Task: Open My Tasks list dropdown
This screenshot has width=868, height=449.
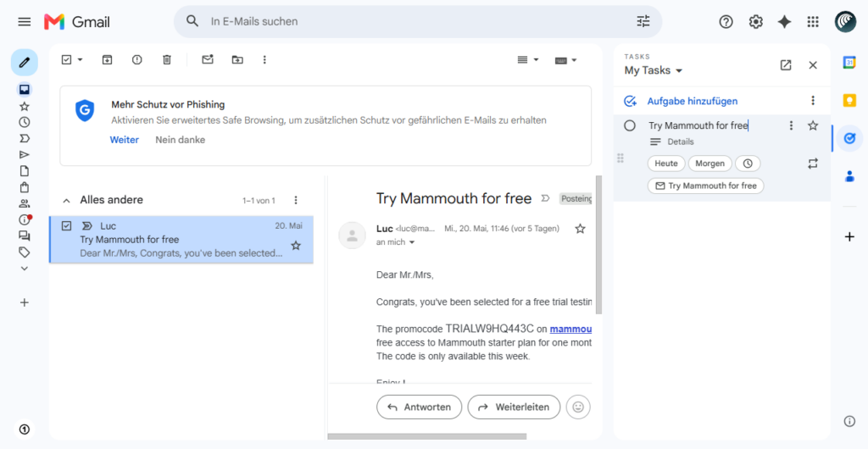Action: (654, 70)
